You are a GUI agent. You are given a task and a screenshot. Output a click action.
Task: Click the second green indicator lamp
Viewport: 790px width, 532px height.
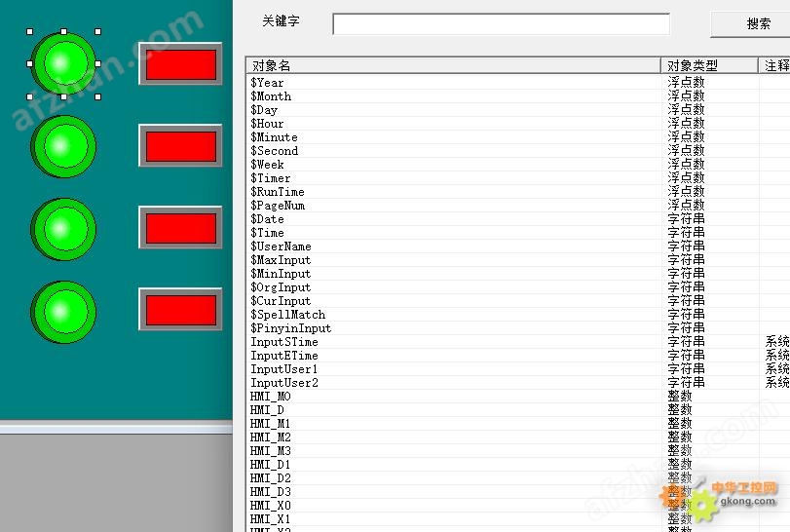coord(63,146)
